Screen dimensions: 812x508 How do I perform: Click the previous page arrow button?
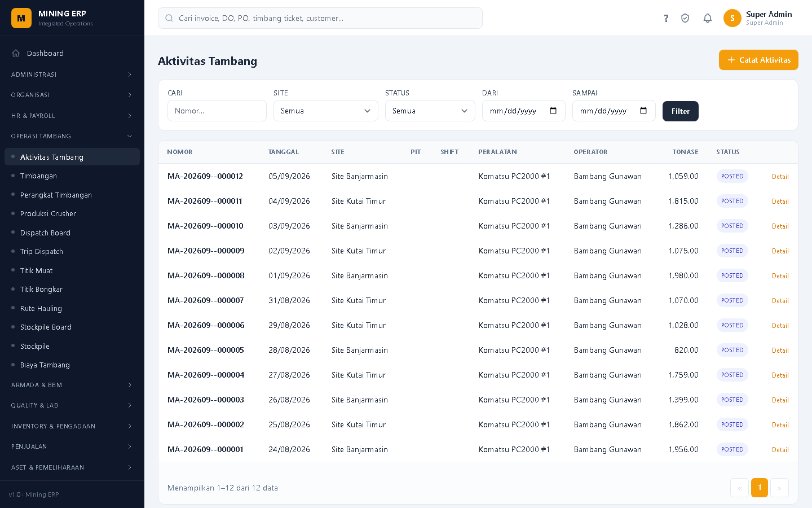[739, 488]
